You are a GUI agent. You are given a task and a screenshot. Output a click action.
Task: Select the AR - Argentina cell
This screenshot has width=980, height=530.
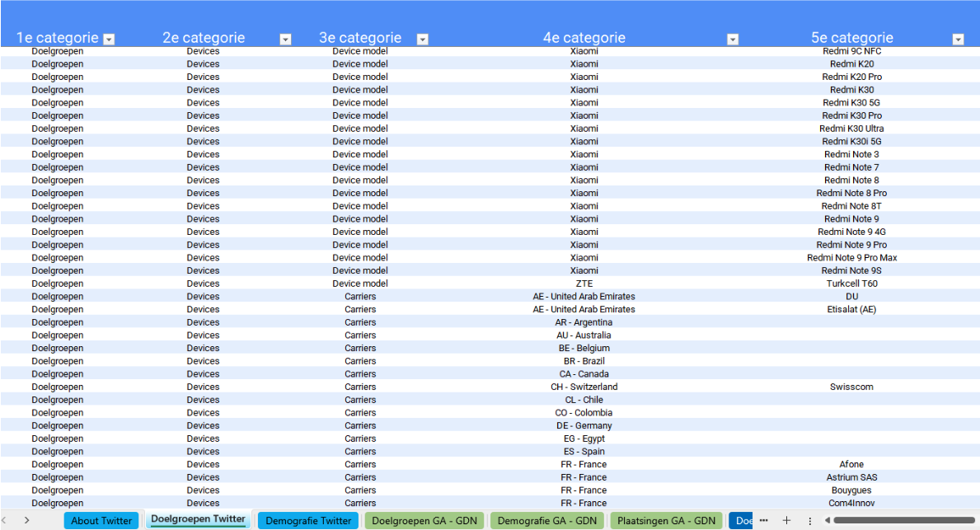coord(584,322)
